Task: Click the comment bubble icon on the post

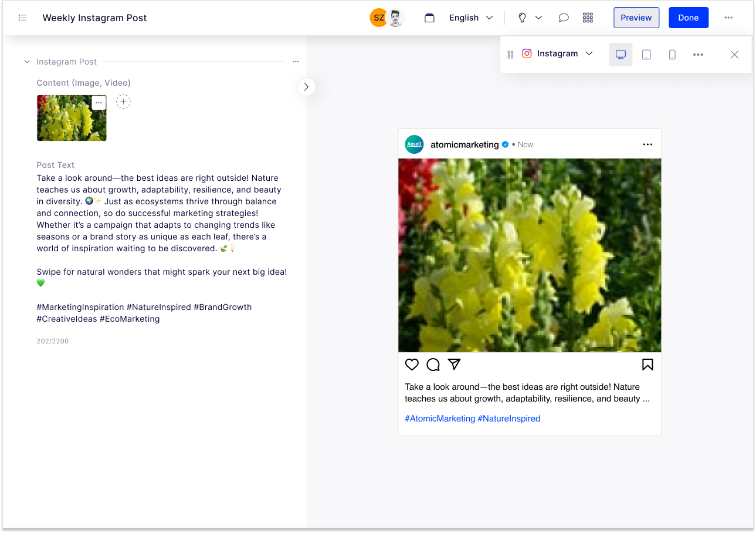Action: (x=433, y=365)
